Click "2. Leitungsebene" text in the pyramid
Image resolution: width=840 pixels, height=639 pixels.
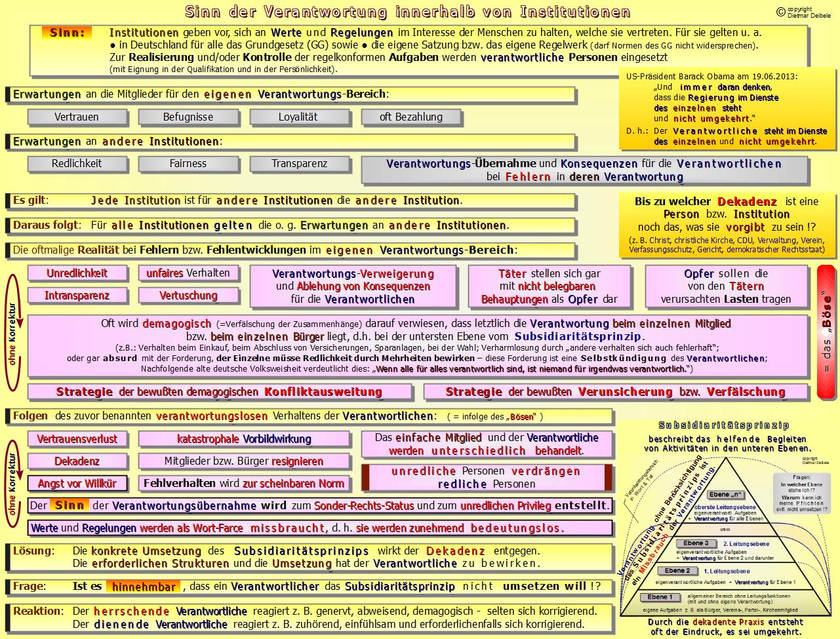(x=746, y=544)
